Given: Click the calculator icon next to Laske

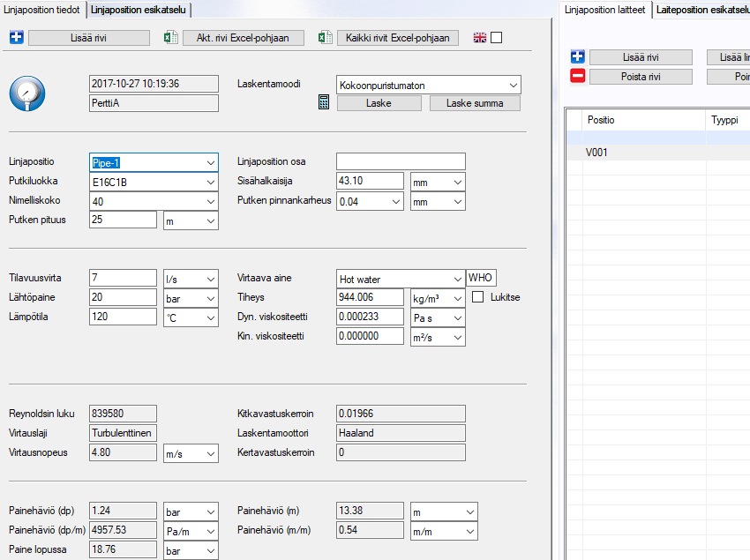Looking at the screenshot, I should [x=325, y=103].
